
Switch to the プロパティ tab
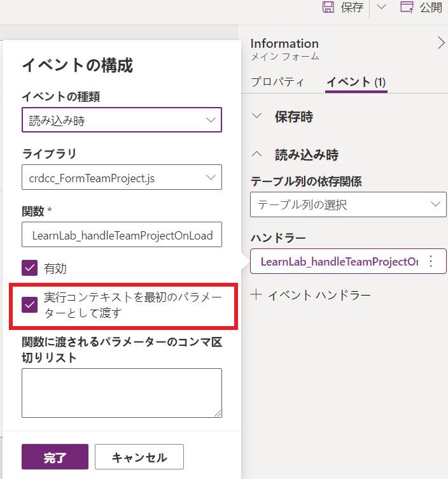pos(277,82)
